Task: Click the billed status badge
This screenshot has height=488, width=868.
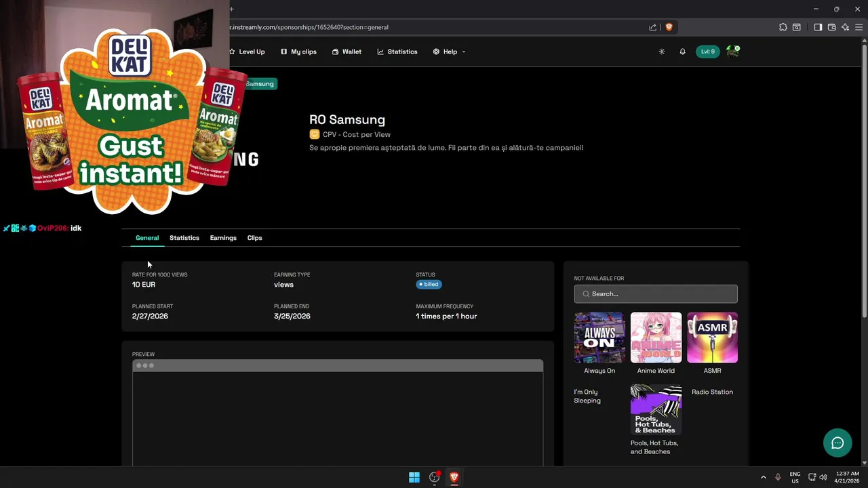Action: 429,285
